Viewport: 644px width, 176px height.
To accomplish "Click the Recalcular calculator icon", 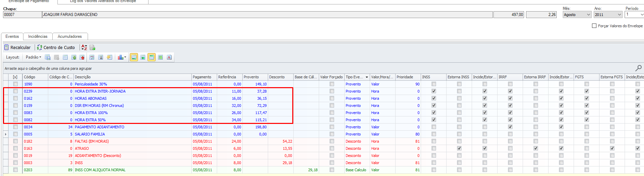I will tap(6, 47).
